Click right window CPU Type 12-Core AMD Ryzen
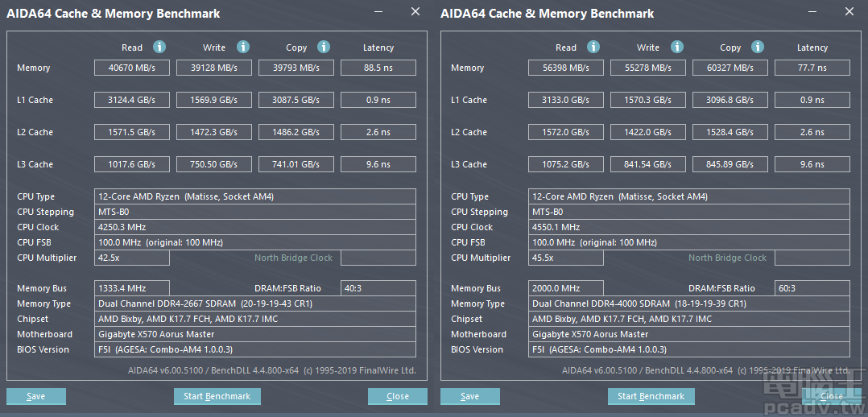 pos(689,196)
